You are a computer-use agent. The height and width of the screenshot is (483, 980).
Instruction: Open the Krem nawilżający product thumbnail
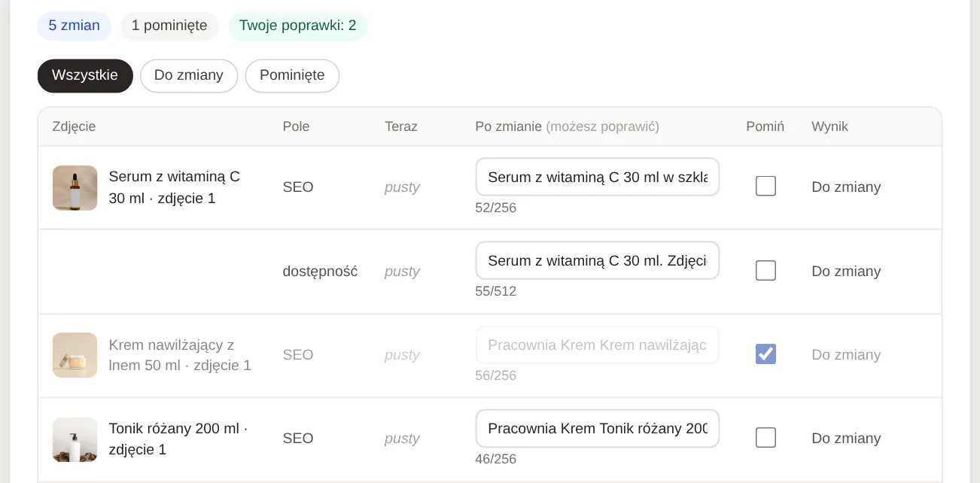[75, 355]
